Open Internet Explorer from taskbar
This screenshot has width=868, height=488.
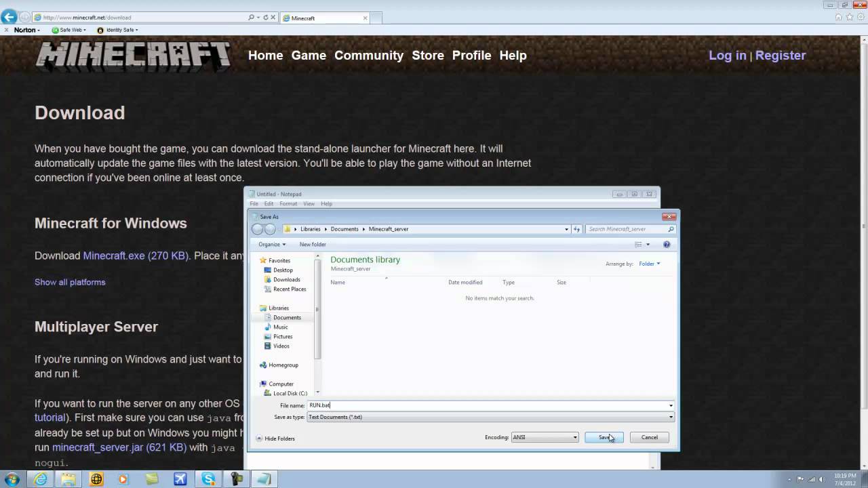[41, 479]
